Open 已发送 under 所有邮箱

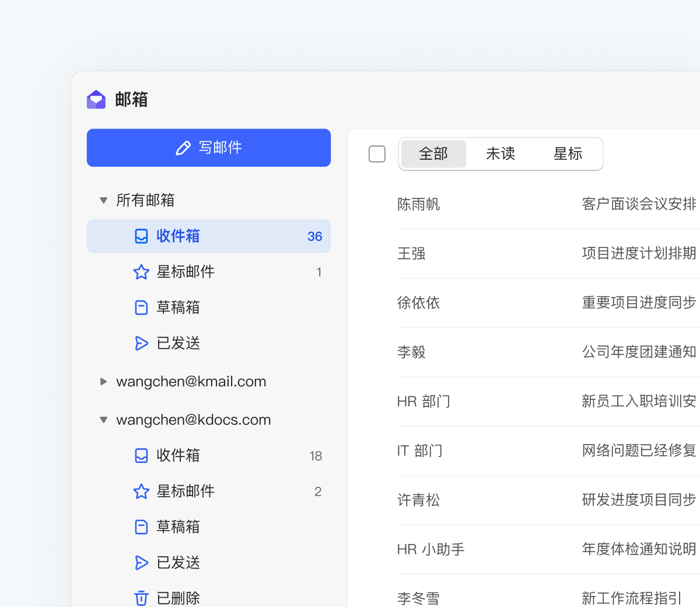209,343
